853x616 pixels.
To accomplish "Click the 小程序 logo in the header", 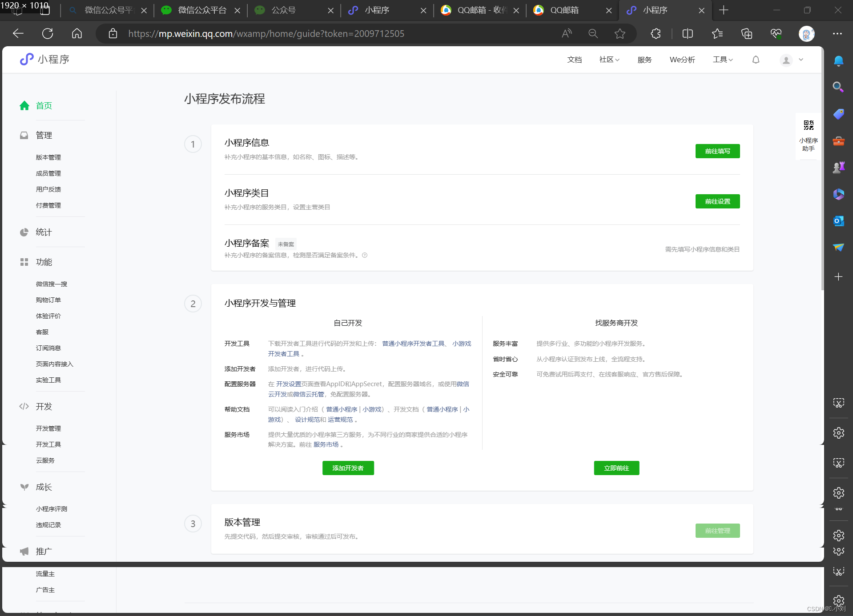I will point(44,60).
